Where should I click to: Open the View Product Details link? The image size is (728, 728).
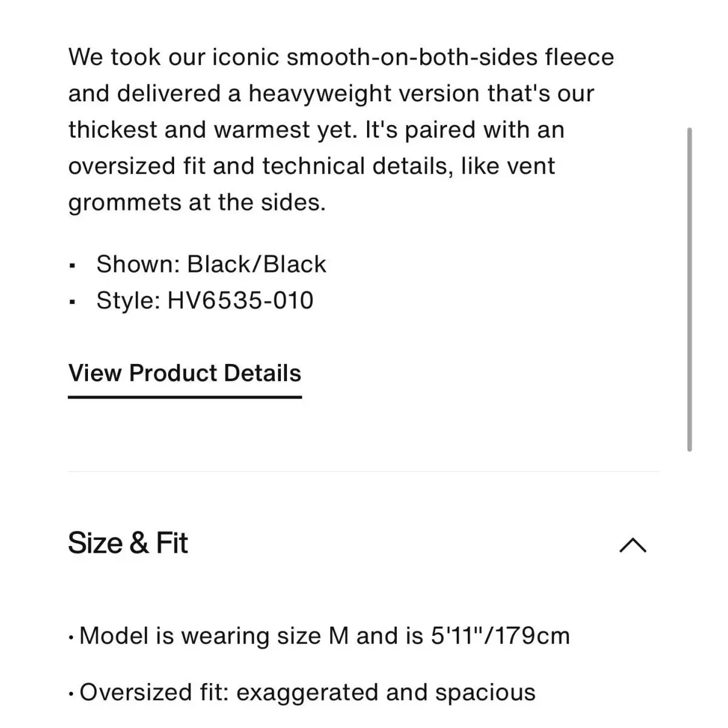pyautogui.click(x=184, y=373)
